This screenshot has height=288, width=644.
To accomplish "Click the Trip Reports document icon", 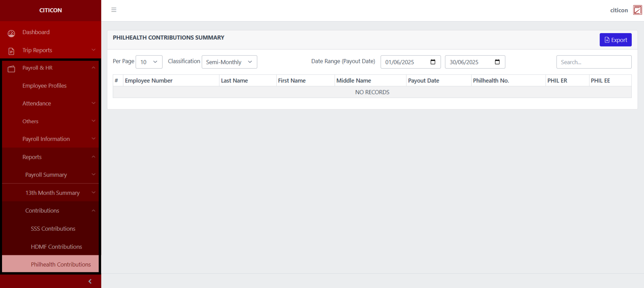I will pyautogui.click(x=11, y=51).
